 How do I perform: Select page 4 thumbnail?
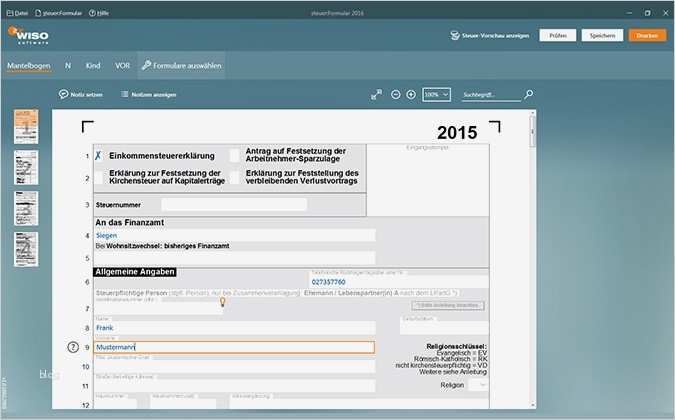pyautogui.click(x=26, y=249)
